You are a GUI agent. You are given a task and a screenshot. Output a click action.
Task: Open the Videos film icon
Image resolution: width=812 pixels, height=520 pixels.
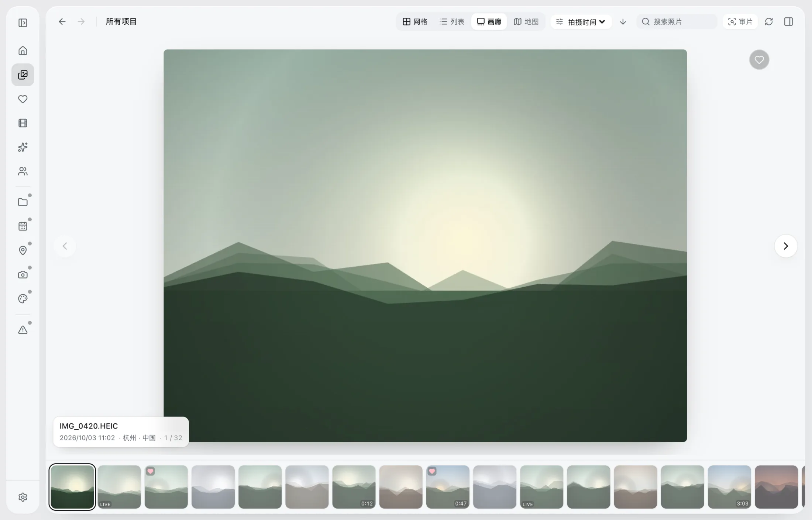click(23, 123)
